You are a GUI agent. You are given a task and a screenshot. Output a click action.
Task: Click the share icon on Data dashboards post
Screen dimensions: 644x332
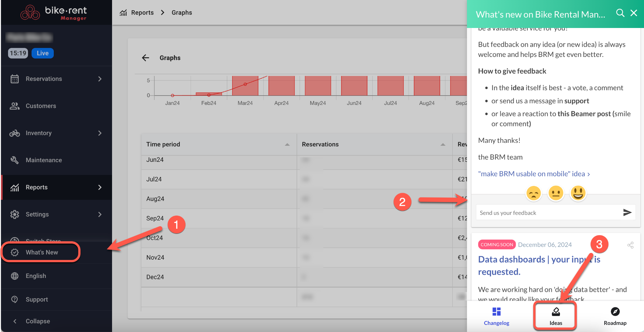[x=630, y=245]
